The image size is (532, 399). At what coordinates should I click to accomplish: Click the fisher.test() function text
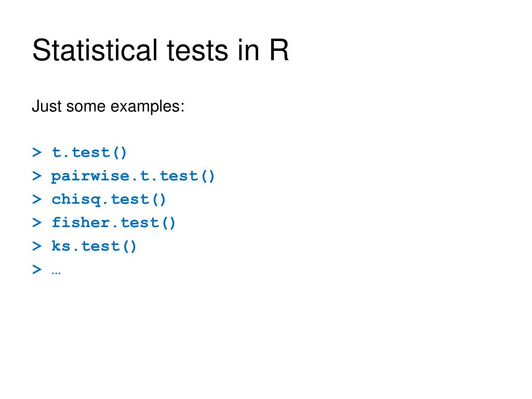[114, 223]
